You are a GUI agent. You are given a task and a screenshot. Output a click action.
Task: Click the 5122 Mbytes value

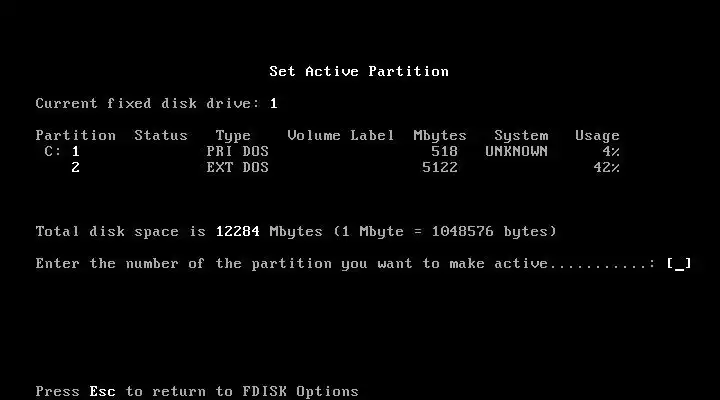(439, 167)
